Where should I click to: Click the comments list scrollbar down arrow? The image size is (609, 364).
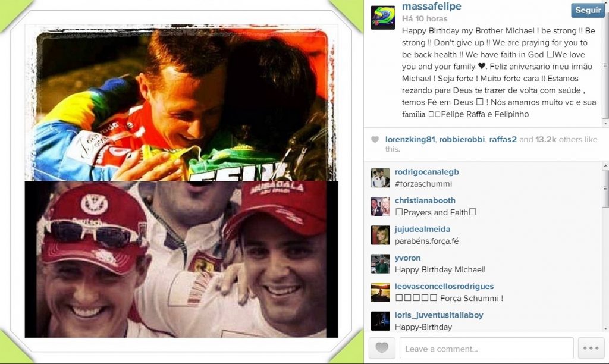(605, 328)
